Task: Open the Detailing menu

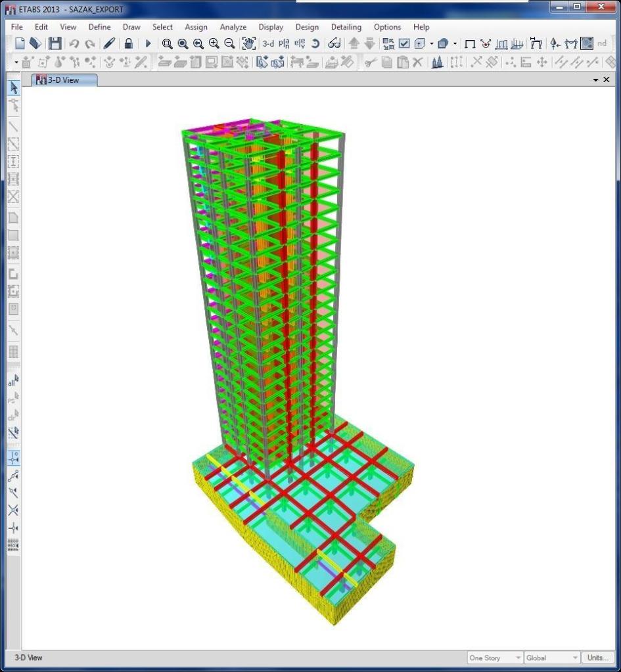Action: pos(346,27)
